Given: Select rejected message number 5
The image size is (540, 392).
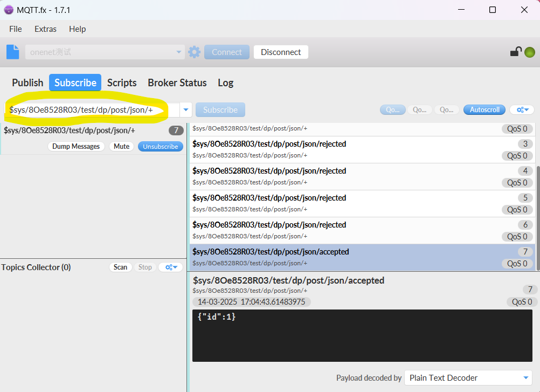Looking at the screenshot, I should [362, 203].
